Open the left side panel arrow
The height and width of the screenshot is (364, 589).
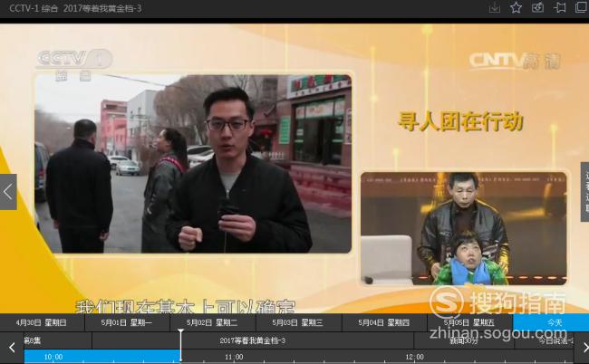[8, 192]
